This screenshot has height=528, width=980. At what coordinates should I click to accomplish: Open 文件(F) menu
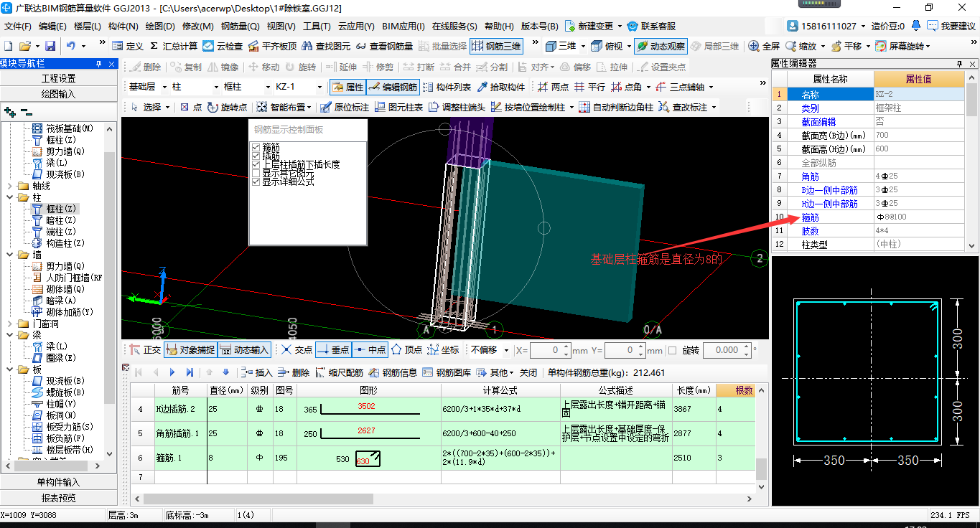(18, 26)
